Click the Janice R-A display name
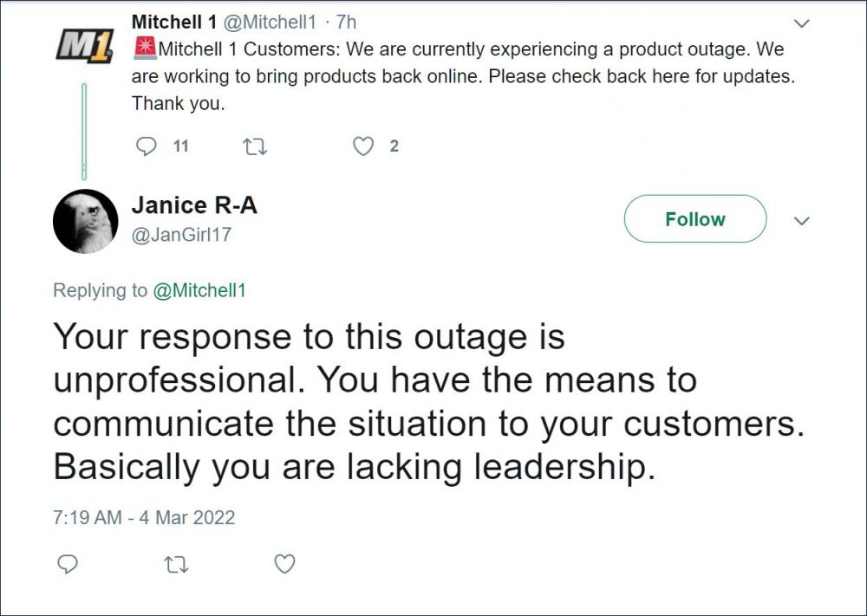This screenshot has width=867, height=616. pyautogui.click(x=194, y=205)
